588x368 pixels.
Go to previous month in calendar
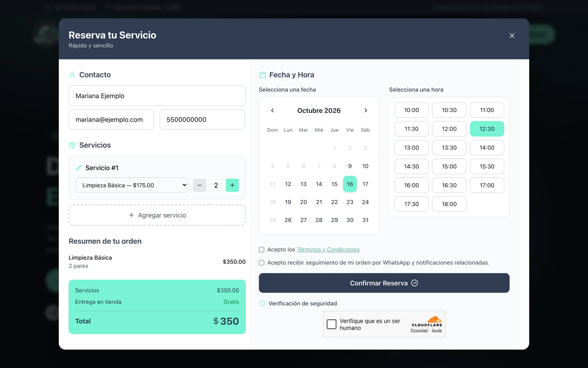(272, 110)
